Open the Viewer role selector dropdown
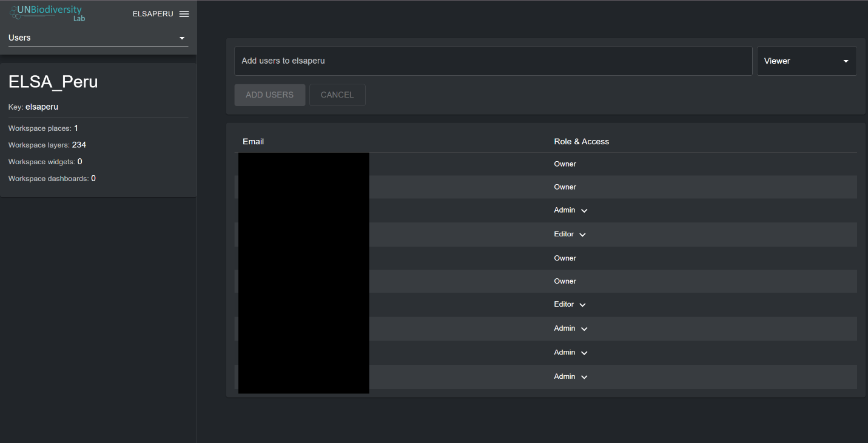The height and width of the screenshot is (443, 868). point(806,61)
